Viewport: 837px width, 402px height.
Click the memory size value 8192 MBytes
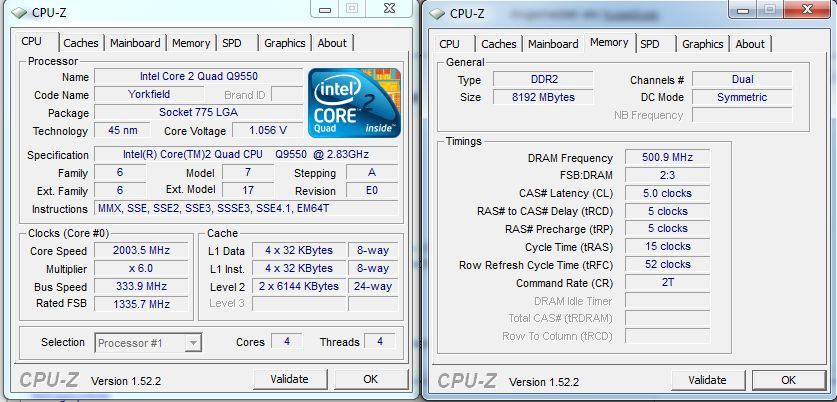coord(543,97)
